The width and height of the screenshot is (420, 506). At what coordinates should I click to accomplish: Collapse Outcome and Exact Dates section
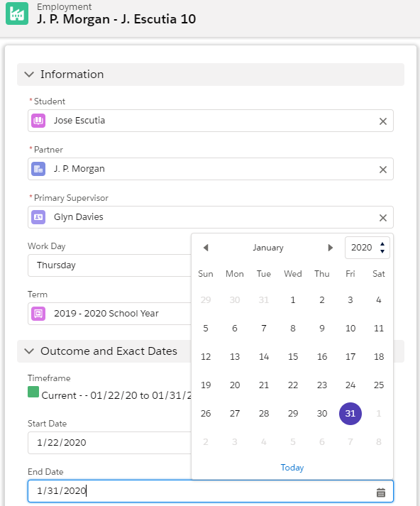pos(29,351)
